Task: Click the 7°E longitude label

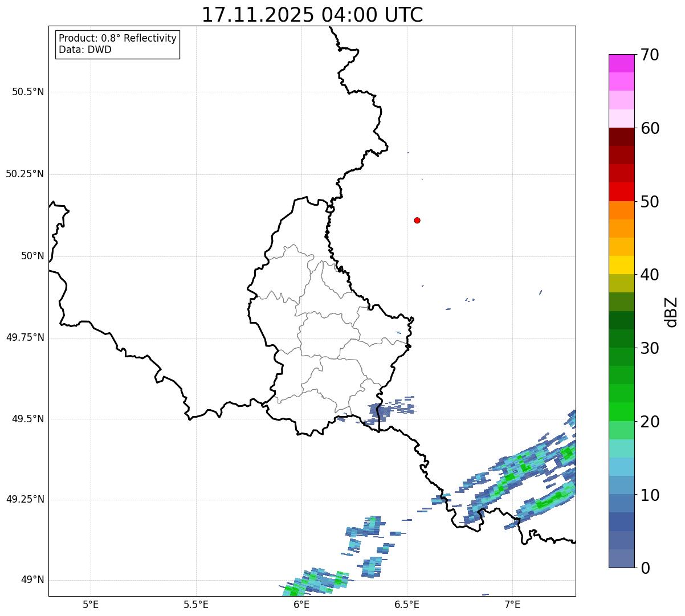Action: coord(512,605)
